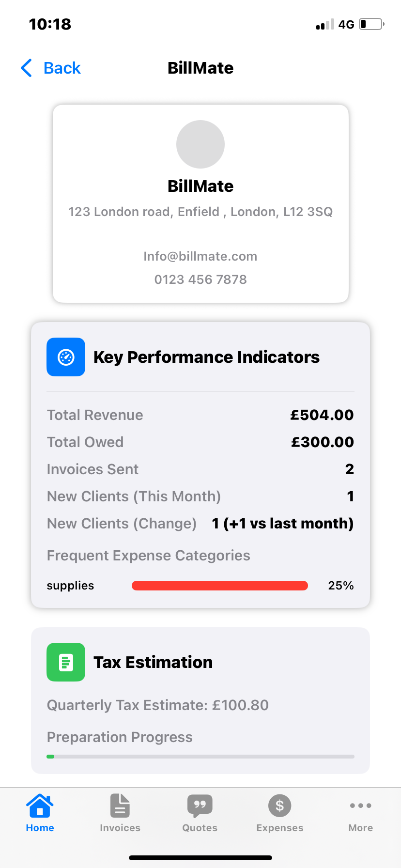Tap the Key Performance Indicators heading

pos(206,357)
